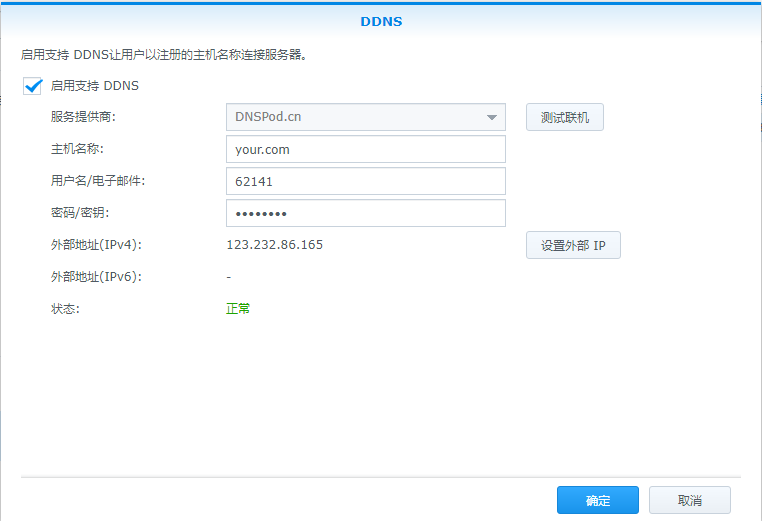Viewport: 762px width, 521px height.
Task: Click the 服务提供商 label
Action: [83, 117]
